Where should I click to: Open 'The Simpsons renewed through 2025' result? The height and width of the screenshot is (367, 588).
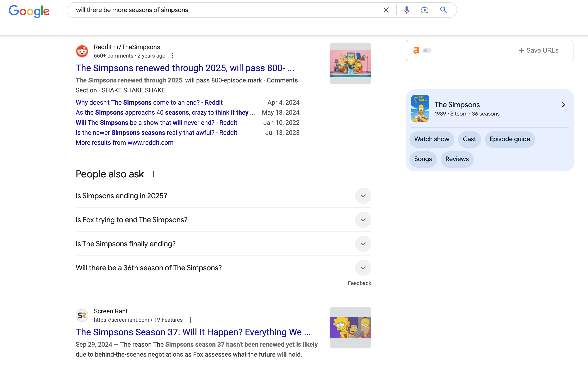coord(185,68)
